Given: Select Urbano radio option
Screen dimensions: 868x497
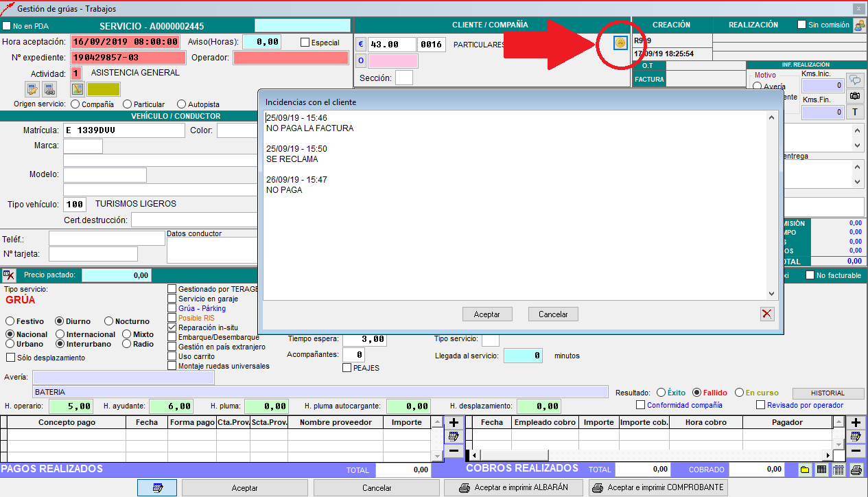Looking at the screenshot, I should [x=10, y=344].
